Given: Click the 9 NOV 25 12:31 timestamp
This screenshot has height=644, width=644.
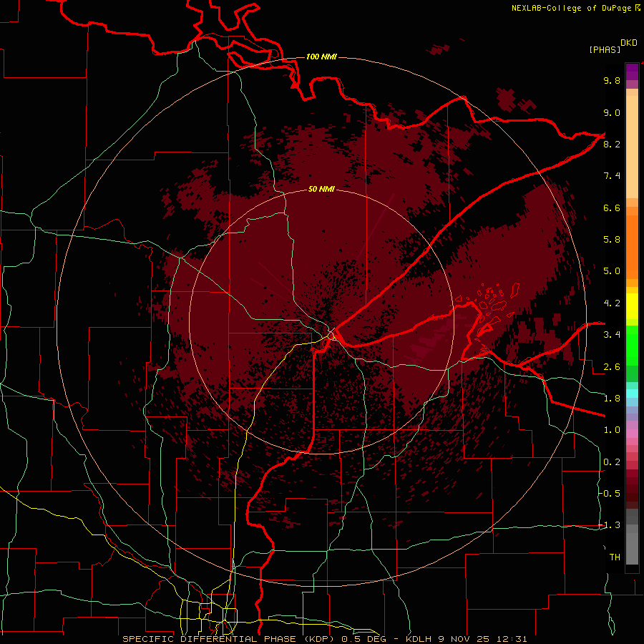Looking at the screenshot, I should click(x=483, y=639).
